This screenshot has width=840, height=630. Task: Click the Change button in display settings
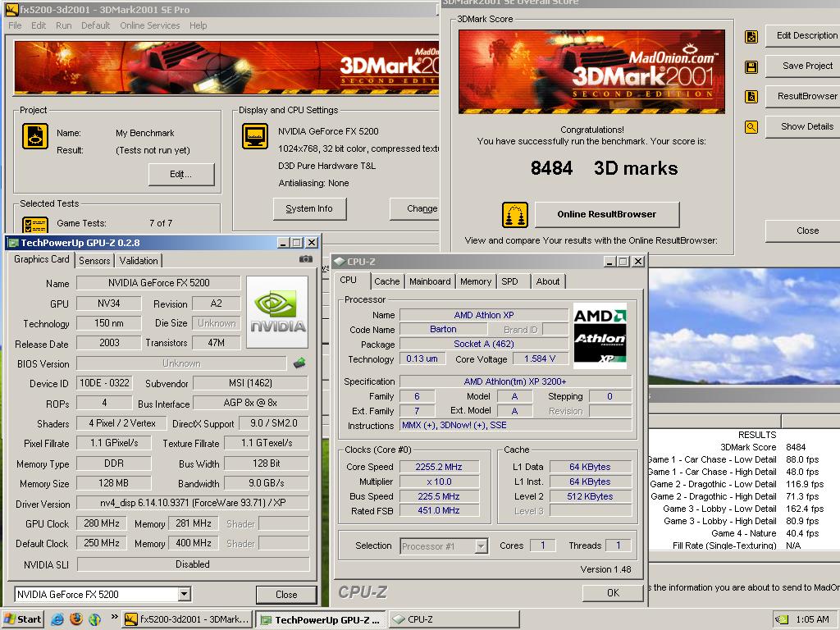(x=415, y=209)
